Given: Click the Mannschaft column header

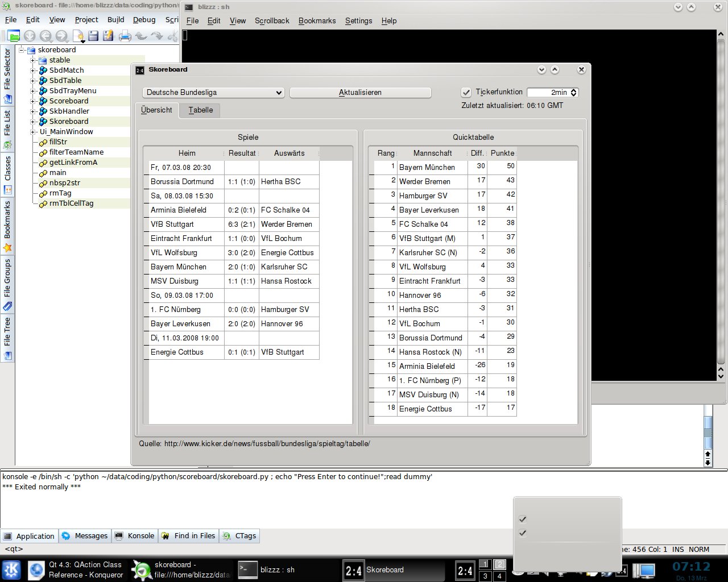Looking at the screenshot, I should click(432, 153).
